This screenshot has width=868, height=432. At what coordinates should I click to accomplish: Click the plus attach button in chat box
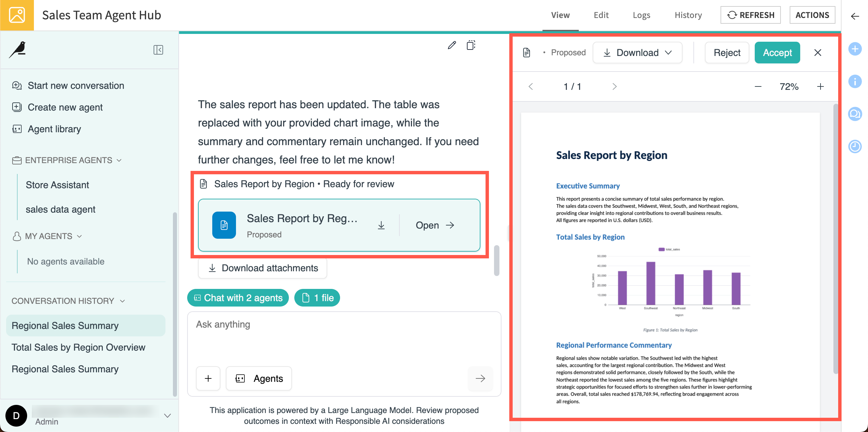208,378
